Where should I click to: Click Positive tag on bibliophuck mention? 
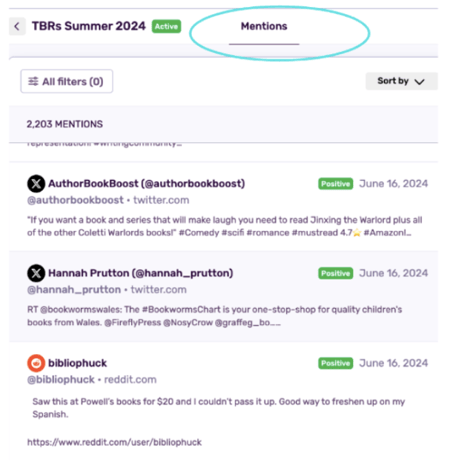pos(335,363)
